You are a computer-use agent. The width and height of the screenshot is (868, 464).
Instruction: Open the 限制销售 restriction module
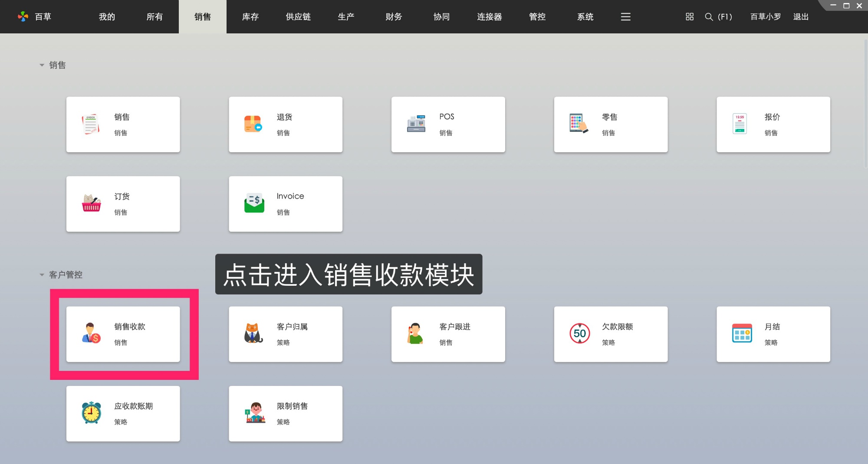click(285, 413)
